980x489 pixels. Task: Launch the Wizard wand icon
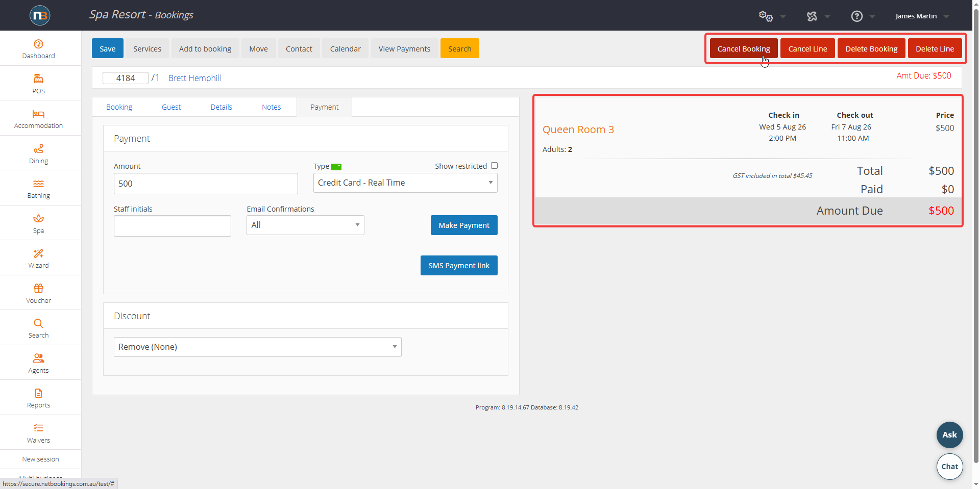pos(38,253)
